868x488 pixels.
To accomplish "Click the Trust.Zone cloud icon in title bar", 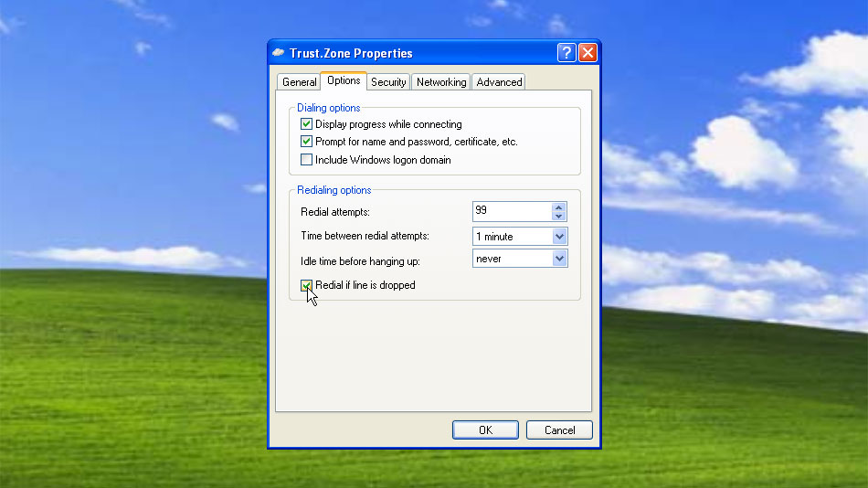I will pyautogui.click(x=279, y=53).
